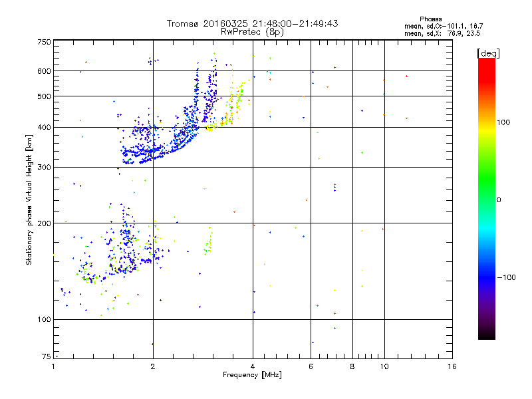The width and height of the screenshot is (532, 399).
Task: Click the green zero-degree region of the color bar
Action: click(x=487, y=199)
